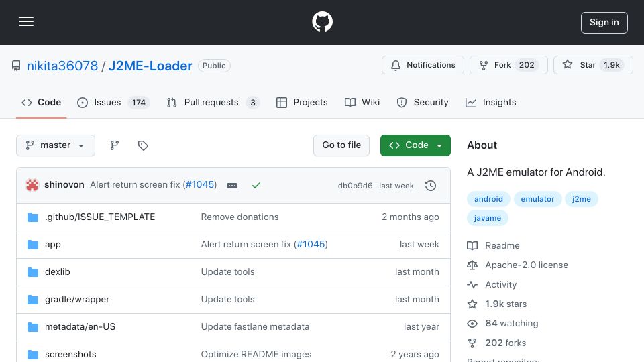
Task: Select the j2me topic tag
Action: pos(581,199)
